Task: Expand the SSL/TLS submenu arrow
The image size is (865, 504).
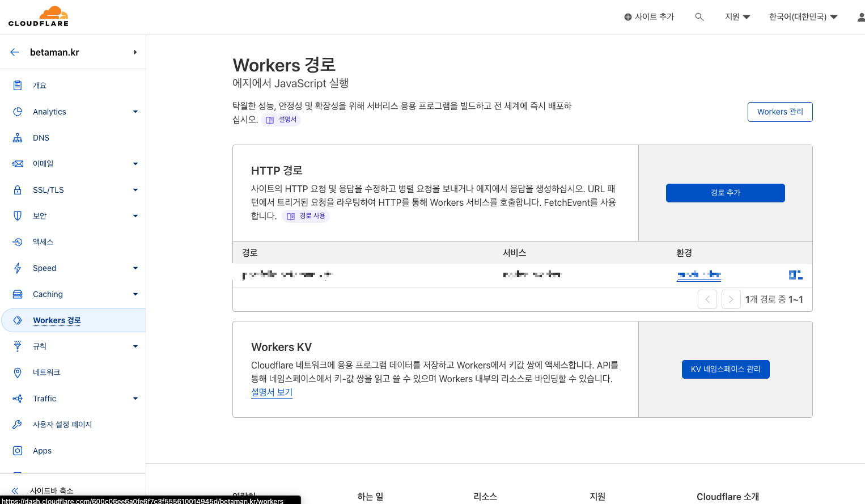Action: tap(135, 190)
